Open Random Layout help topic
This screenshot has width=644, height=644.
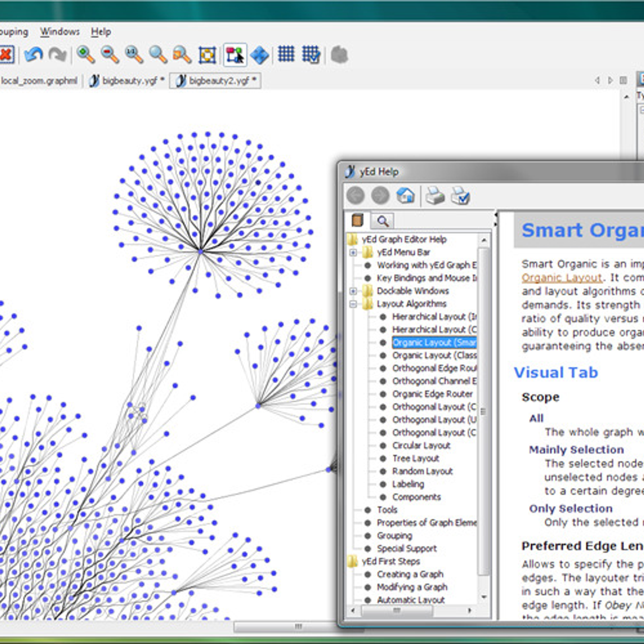pos(422,471)
